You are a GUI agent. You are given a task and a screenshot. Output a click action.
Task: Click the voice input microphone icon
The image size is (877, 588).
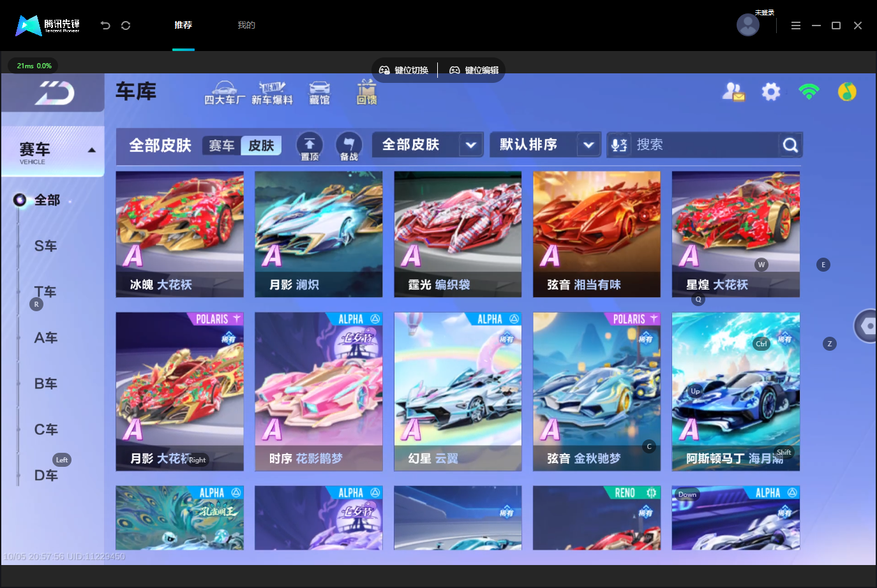point(618,145)
